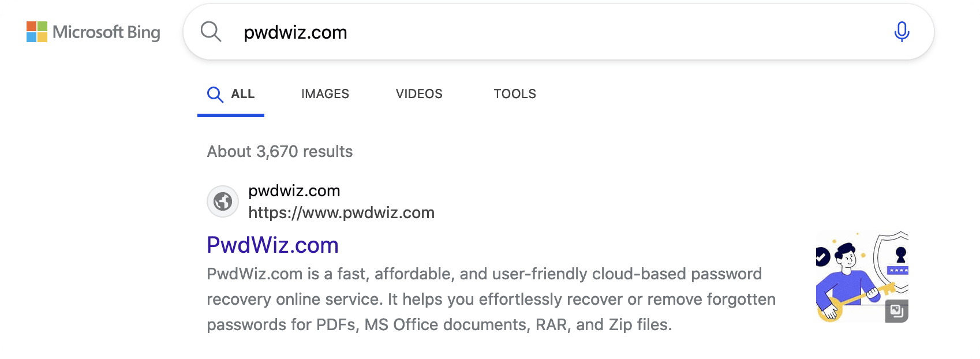Click the globe favicon for pwdwiz.com
Screen dimensions: 980x359
(x=223, y=201)
